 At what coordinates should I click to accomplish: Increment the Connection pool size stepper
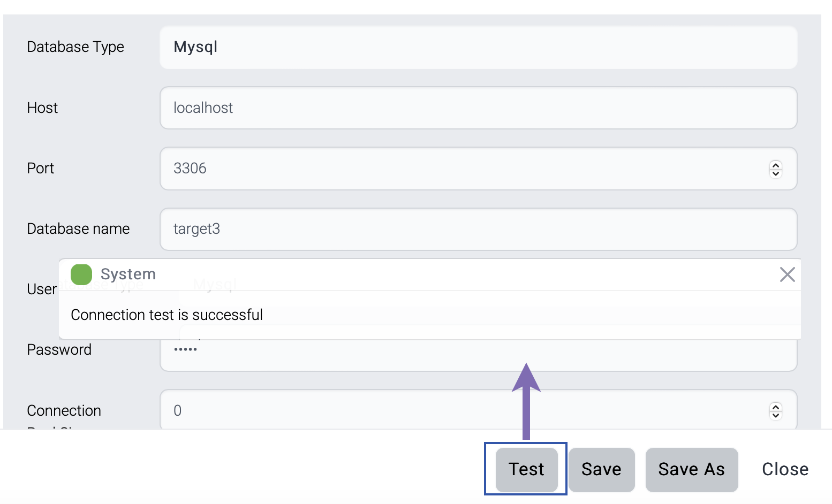coord(775,407)
